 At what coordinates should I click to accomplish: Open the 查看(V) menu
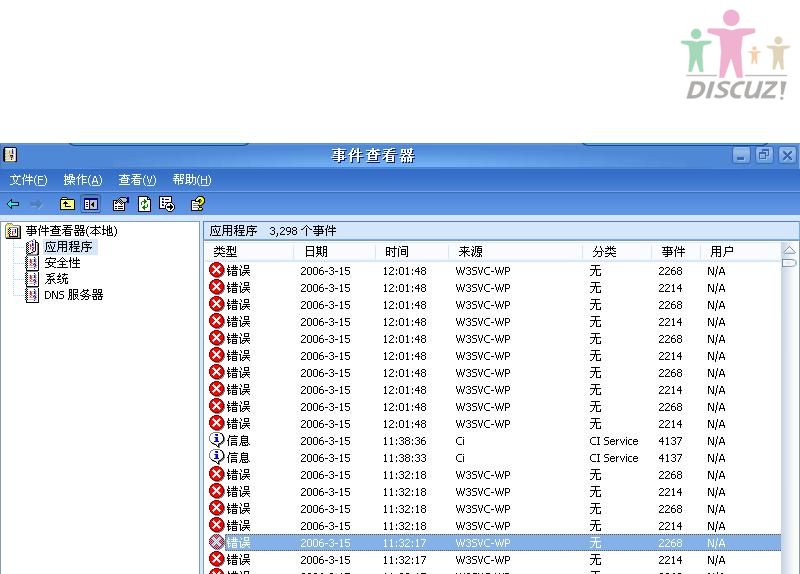137,180
